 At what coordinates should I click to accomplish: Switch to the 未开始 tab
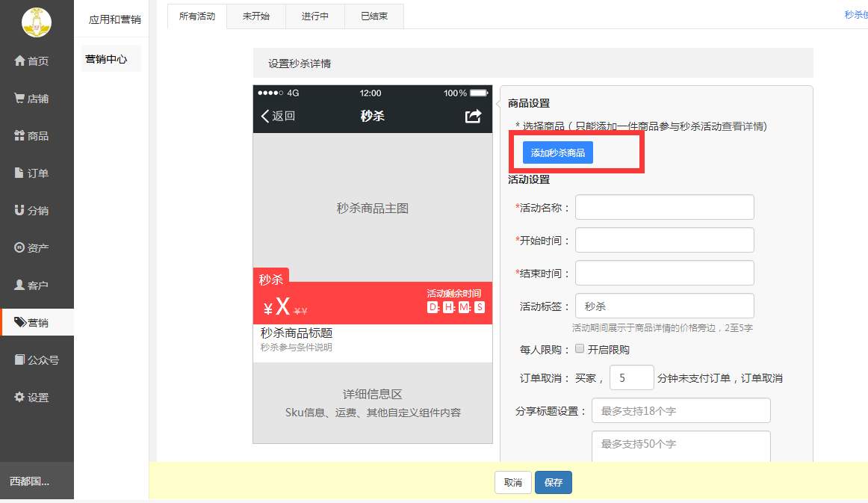[x=256, y=16]
